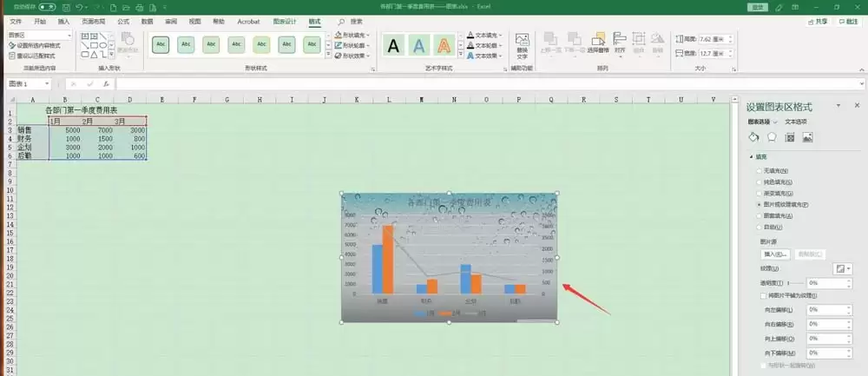Collapse the Fill section in format pane

click(753, 156)
